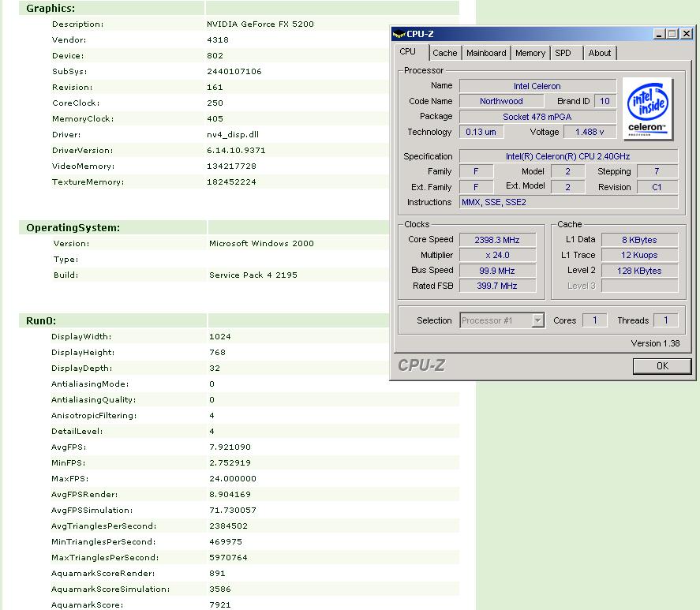
Task: Open the Memory tab
Action: pyautogui.click(x=530, y=53)
